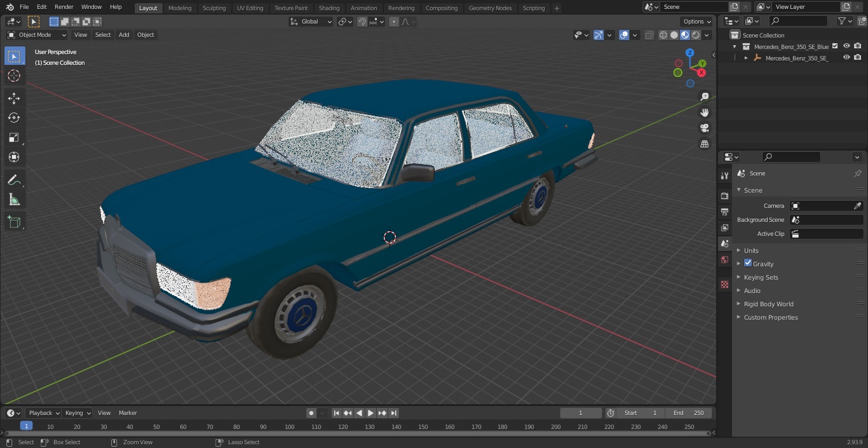This screenshot has height=448, width=868.
Task: Toggle camera view with camera icon
Action: coord(704,128)
